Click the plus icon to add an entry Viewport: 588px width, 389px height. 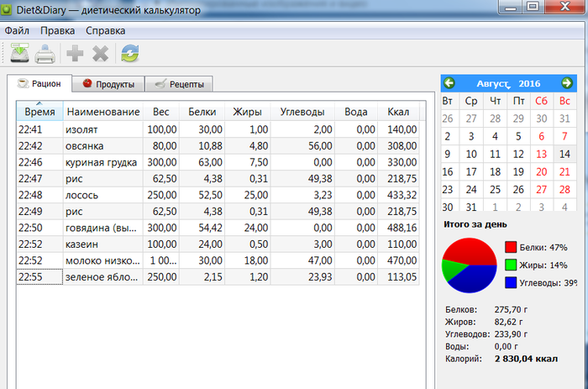click(75, 55)
